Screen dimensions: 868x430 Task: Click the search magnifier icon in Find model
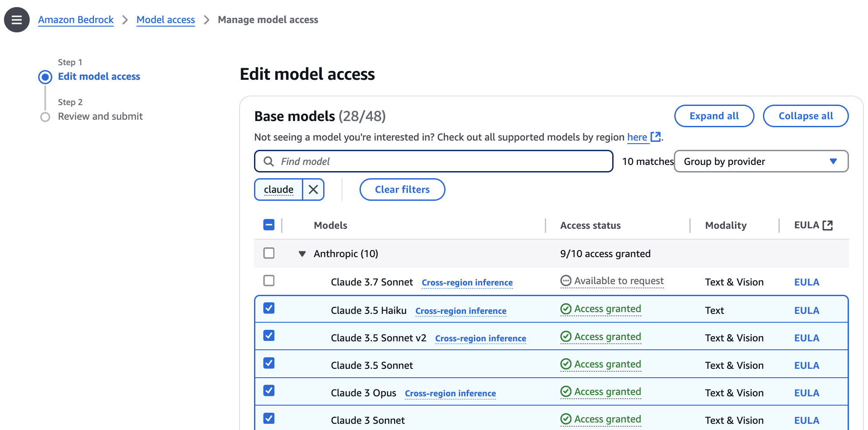coord(268,161)
